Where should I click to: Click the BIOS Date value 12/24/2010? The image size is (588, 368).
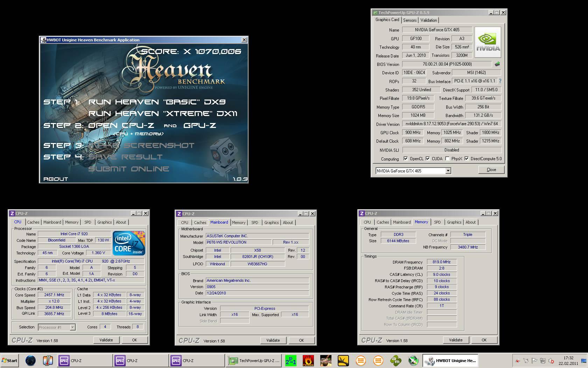pyautogui.click(x=257, y=293)
